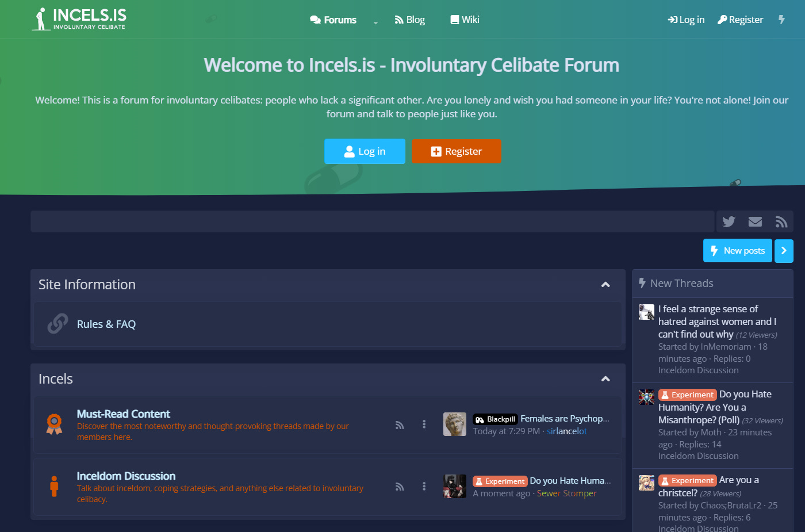Click Experiment tag on christcel thread
Image resolution: width=805 pixels, height=532 pixels.
click(688, 481)
